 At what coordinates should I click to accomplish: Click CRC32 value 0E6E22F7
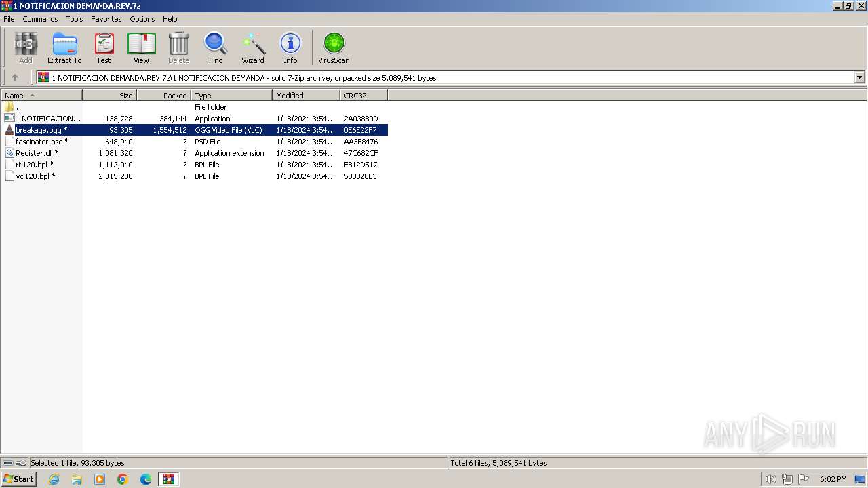[x=360, y=130]
